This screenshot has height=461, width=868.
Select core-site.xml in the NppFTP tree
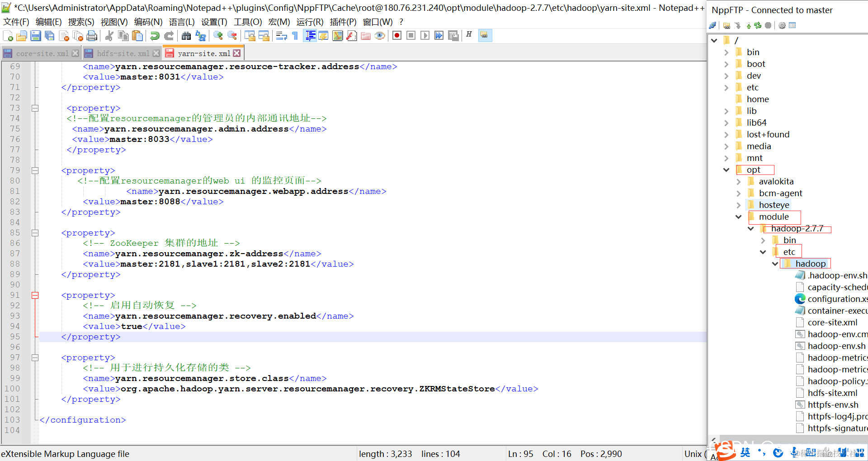[x=832, y=322]
